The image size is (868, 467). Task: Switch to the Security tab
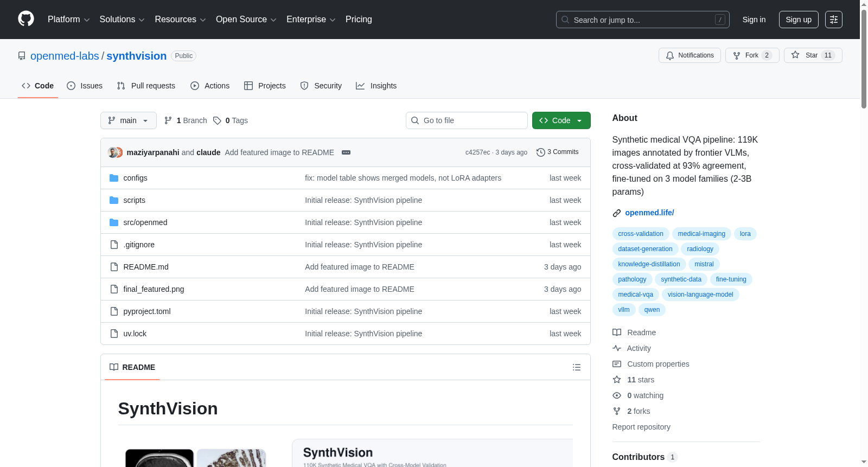[321, 86]
